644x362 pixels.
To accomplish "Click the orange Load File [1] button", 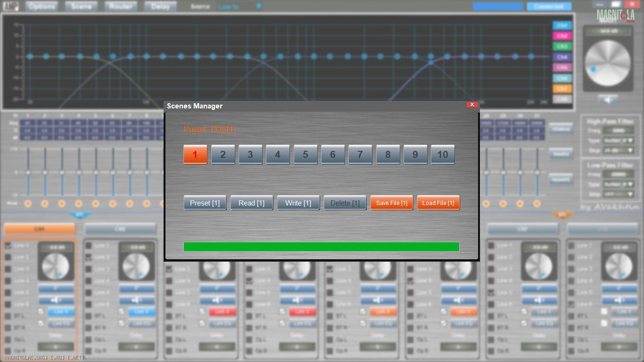I will [438, 203].
